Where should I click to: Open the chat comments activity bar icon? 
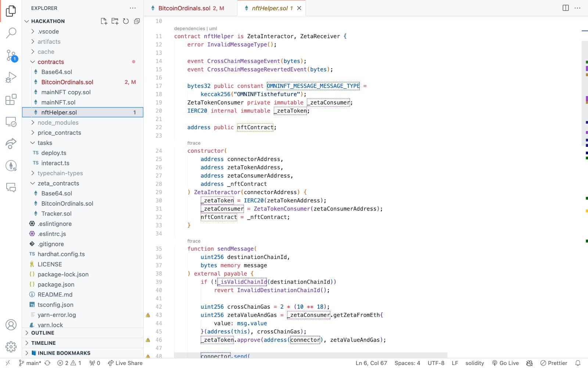point(11,188)
